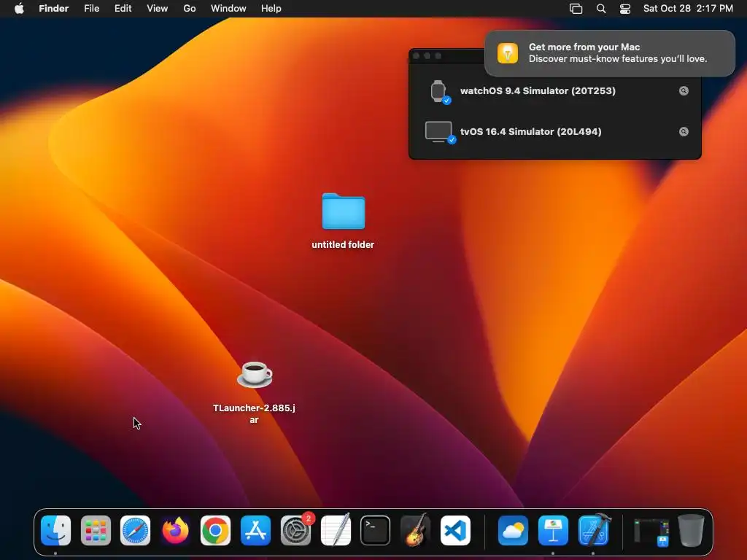Open the Get more from your Mac notification

click(610, 52)
